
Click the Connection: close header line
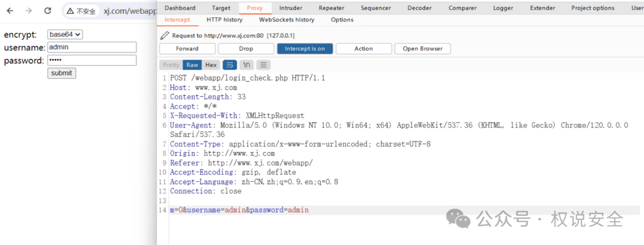[206, 191]
